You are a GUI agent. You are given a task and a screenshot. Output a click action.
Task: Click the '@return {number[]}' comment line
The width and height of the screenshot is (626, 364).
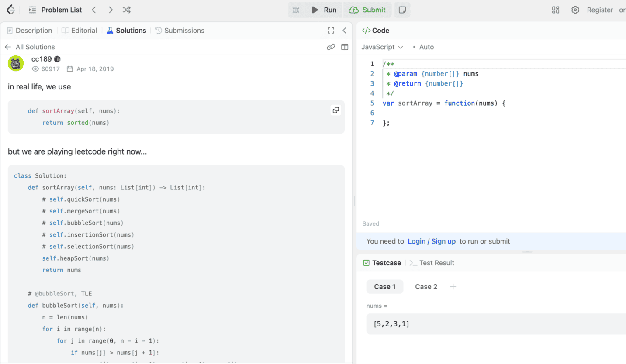(x=425, y=83)
